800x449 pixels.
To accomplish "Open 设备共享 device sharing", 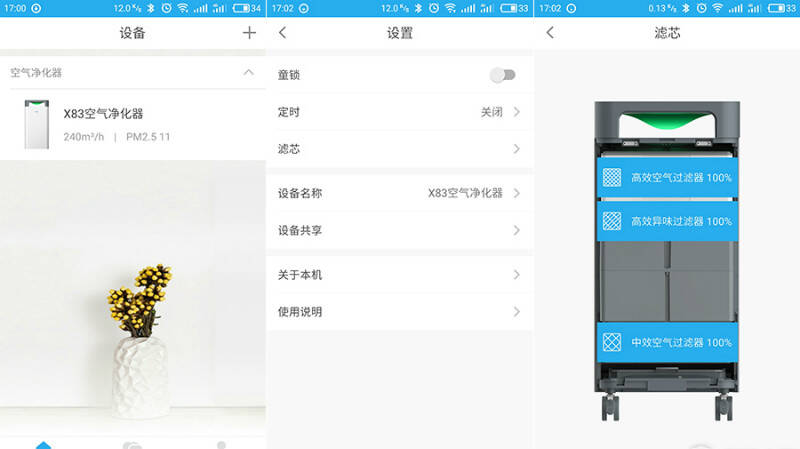I will click(399, 230).
